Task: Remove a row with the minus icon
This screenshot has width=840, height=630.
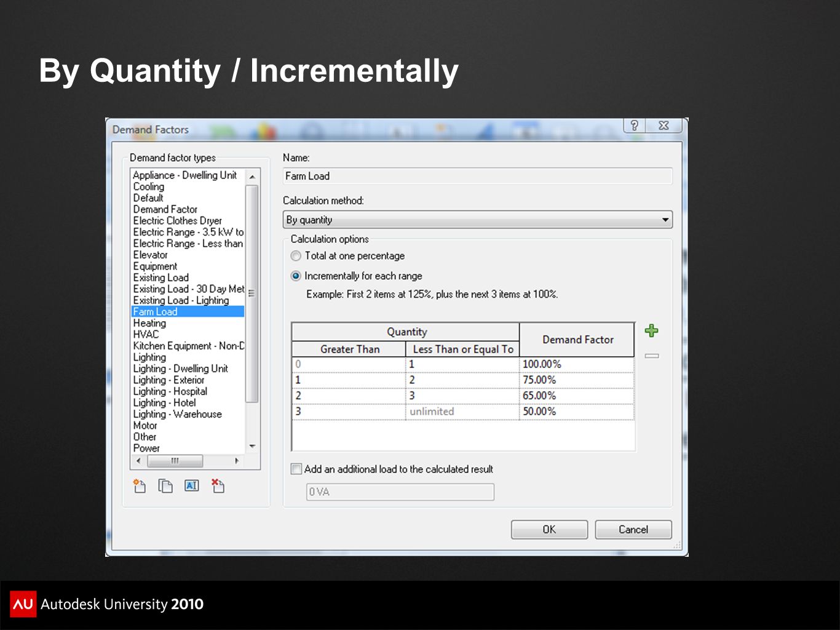Action: coord(652,356)
